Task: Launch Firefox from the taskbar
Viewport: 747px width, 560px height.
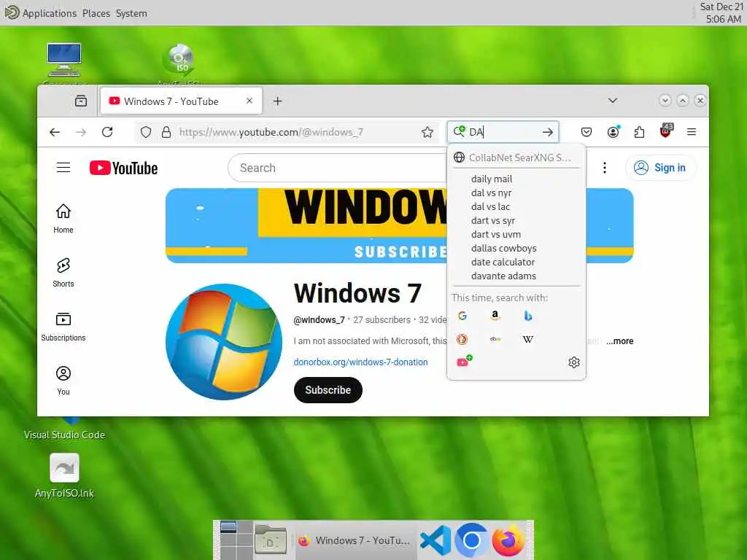Action: click(508, 540)
